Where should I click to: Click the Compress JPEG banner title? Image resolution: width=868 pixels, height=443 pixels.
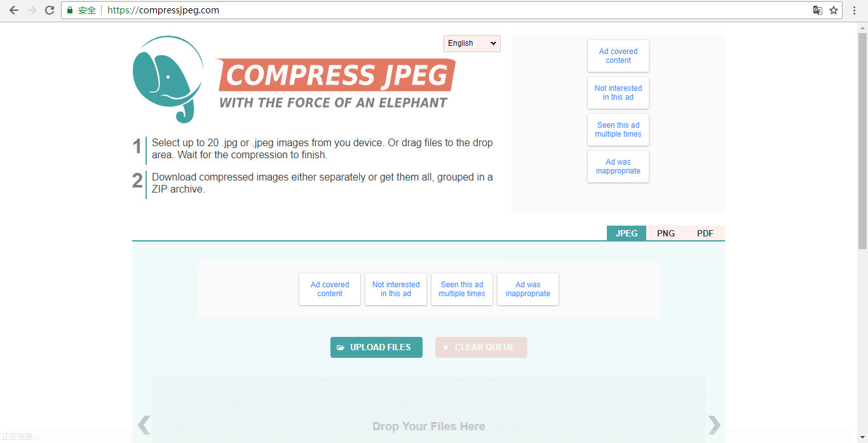click(336, 75)
